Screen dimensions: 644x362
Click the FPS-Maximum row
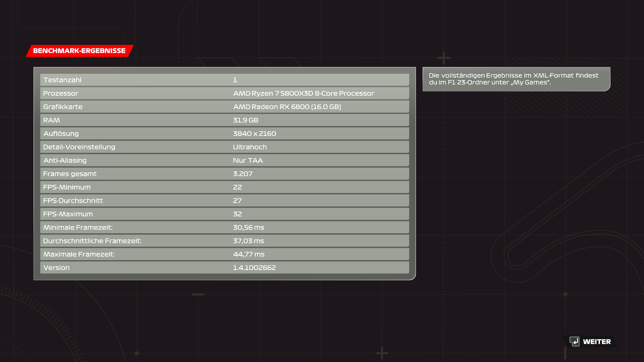point(224,214)
